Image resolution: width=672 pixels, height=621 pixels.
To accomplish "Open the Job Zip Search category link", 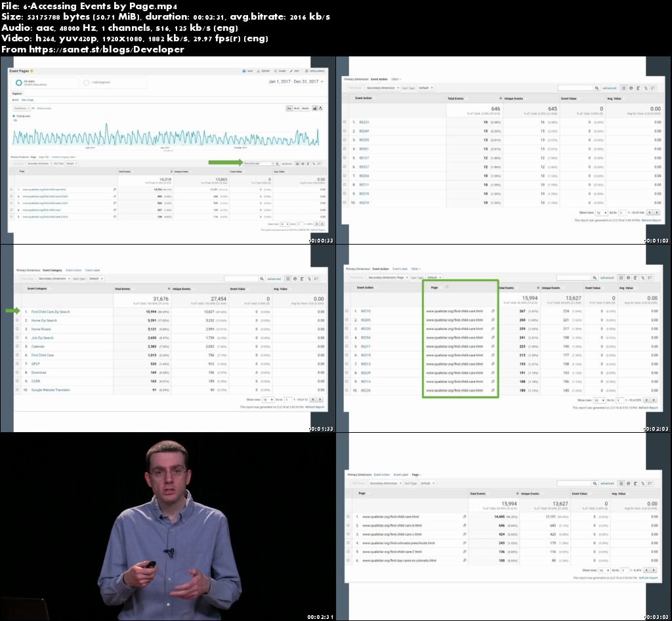I will pyautogui.click(x=42, y=338).
